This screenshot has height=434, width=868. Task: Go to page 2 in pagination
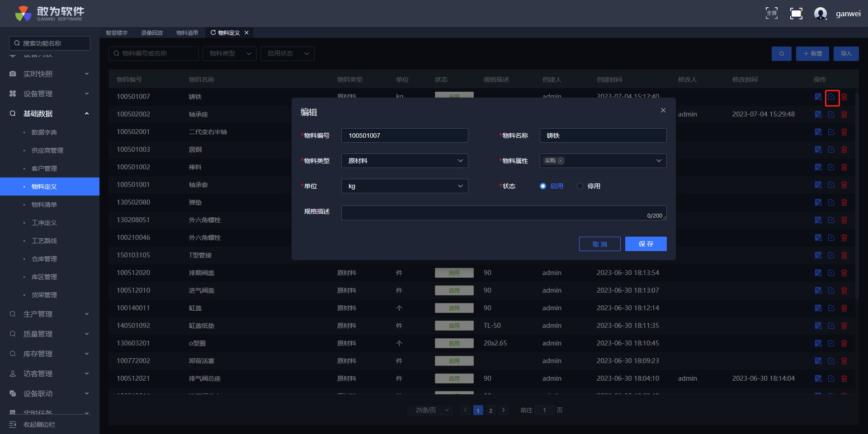[491, 411]
